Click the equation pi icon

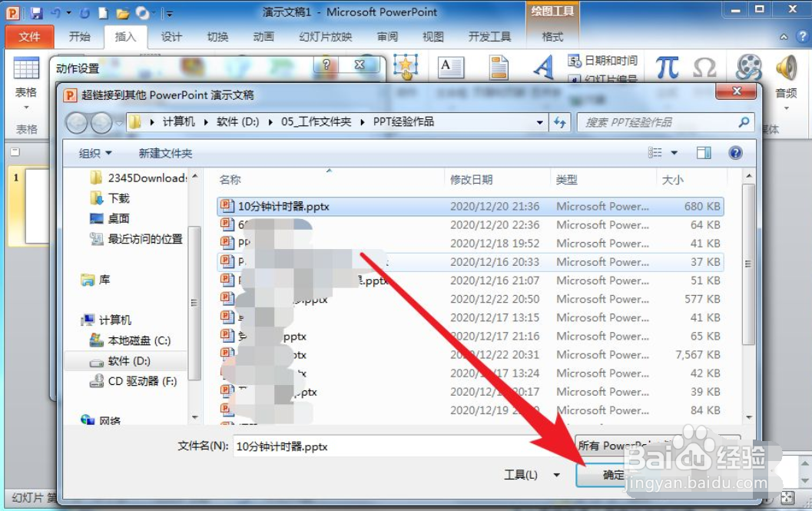667,68
